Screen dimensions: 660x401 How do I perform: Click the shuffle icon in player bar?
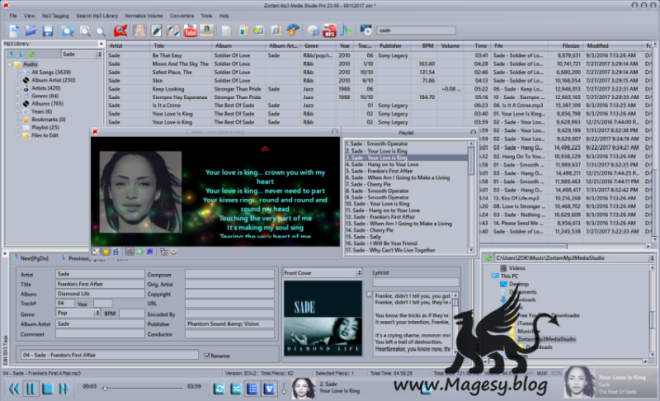pyautogui.click(x=236, y=389)
